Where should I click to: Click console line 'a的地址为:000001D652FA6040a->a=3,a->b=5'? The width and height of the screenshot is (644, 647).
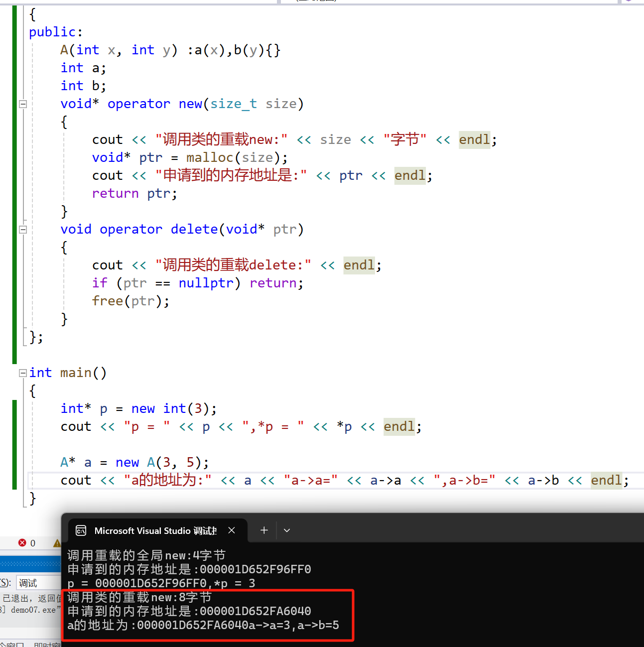click(x=203, y=625)
